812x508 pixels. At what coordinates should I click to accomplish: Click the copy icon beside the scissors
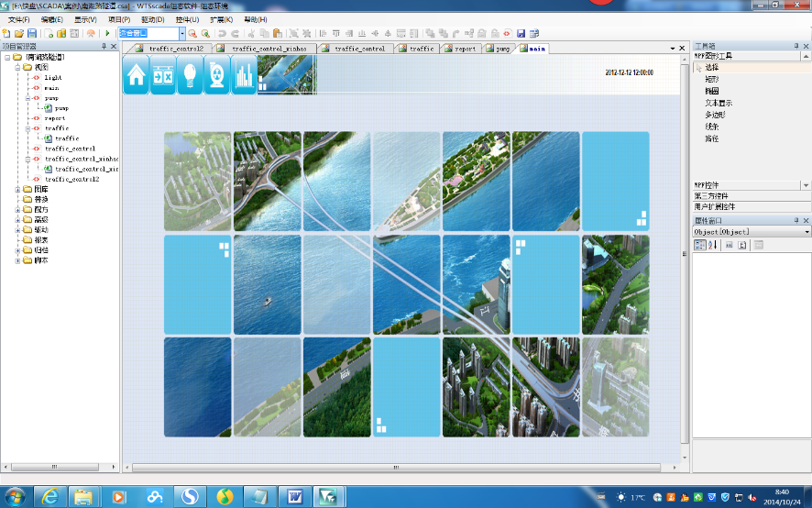[x=264, y=33]
